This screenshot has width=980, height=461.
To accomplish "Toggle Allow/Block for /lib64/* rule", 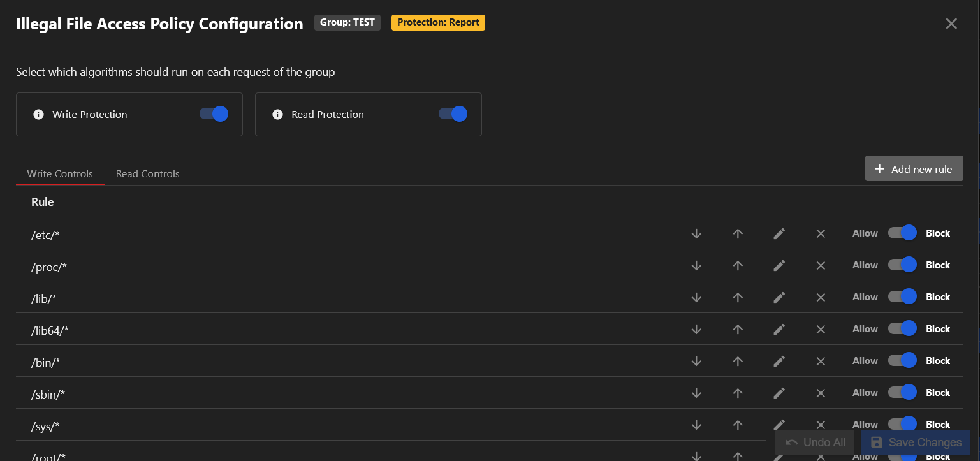I will coord(902,329).
